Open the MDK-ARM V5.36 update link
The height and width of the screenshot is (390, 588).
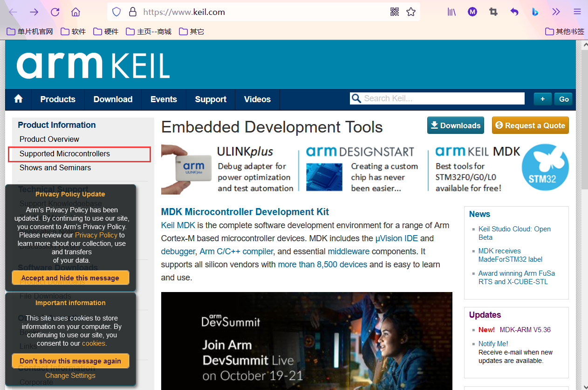[525, 330]
